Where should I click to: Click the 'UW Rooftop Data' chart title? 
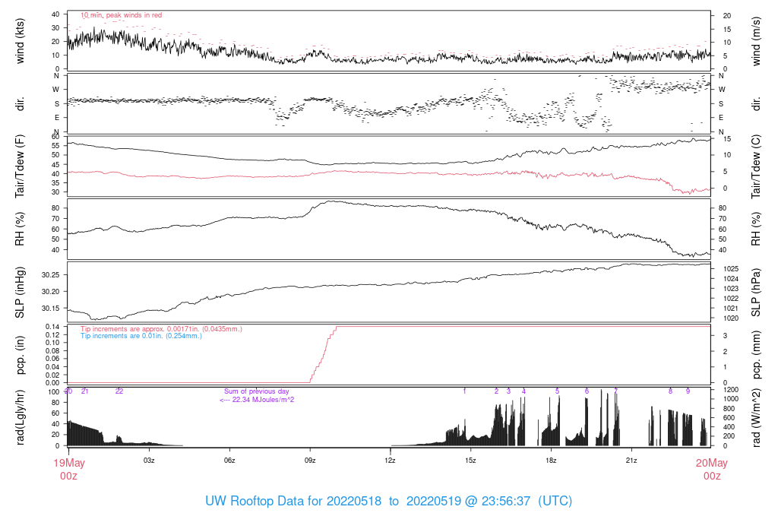pyautogui.click(x=388, y=502)
